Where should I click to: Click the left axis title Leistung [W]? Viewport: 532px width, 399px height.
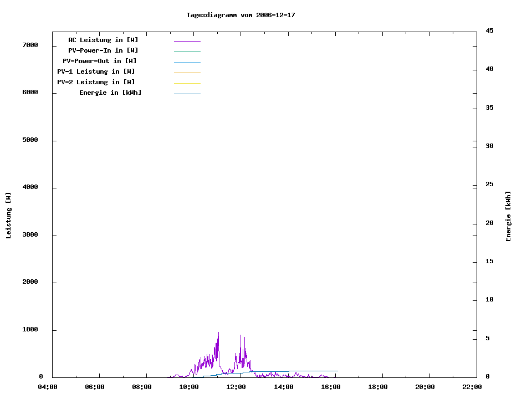click(x=8, y=215)
